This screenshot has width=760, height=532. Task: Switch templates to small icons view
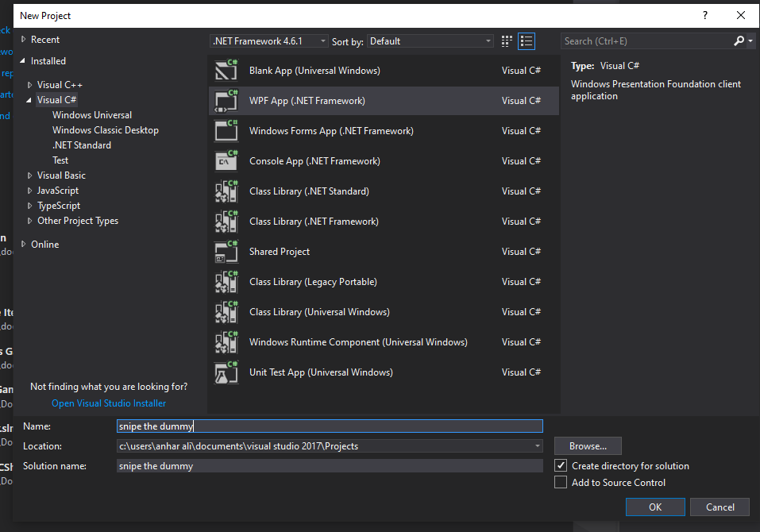point(506,40)
